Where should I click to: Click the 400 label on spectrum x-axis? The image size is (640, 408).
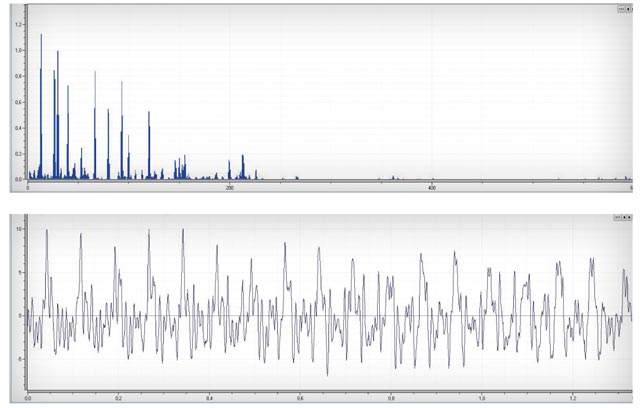click(431, 188)
